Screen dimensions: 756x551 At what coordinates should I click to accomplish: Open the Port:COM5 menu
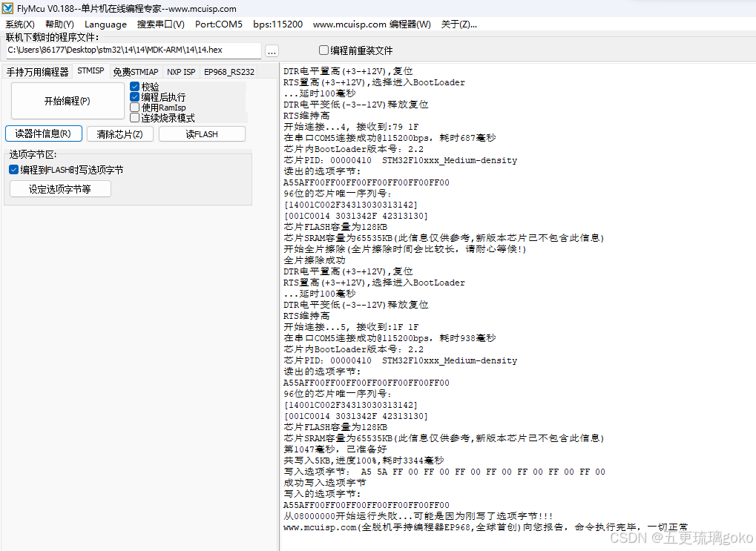(x=219, y=24)
